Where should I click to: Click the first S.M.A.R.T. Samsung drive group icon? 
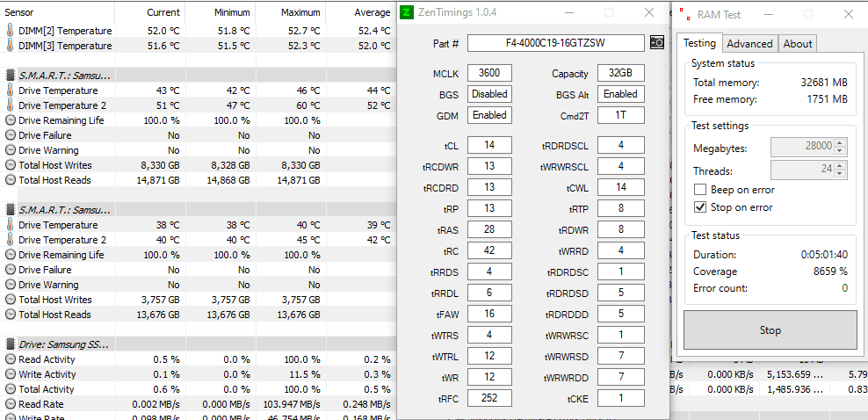pyautogui.click(x=10, y=76)
